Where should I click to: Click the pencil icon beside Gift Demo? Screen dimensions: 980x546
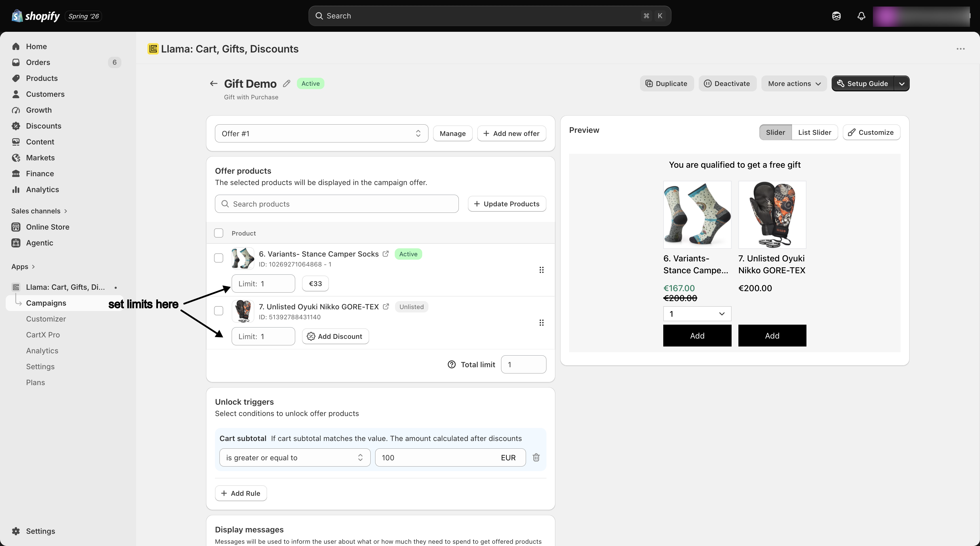click(x=286, y=83)
